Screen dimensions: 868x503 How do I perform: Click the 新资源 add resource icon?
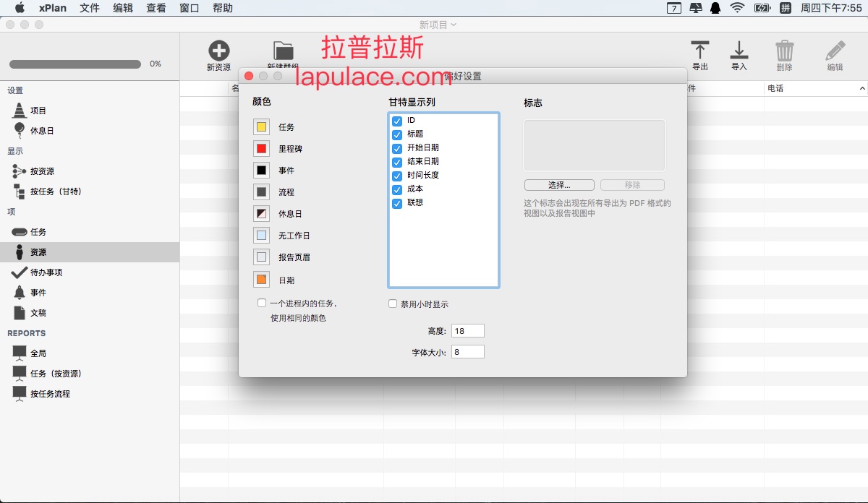(218, 51)
